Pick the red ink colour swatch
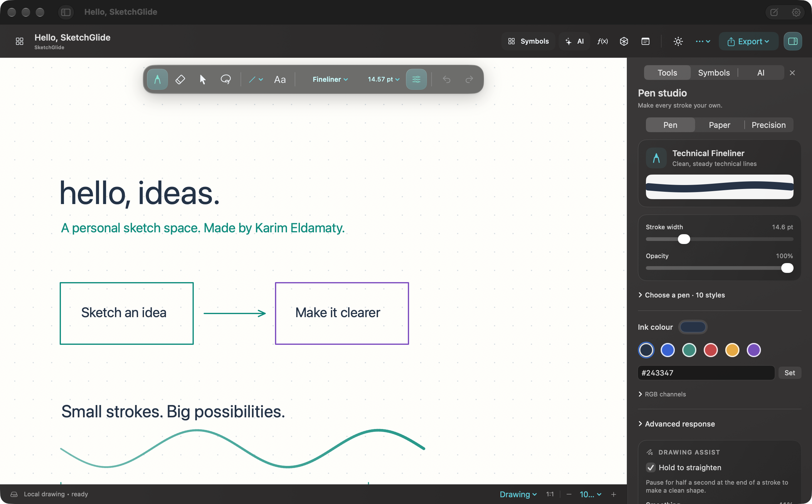The width and height of the screenshot is (812, 504). (x=710, y=350)
